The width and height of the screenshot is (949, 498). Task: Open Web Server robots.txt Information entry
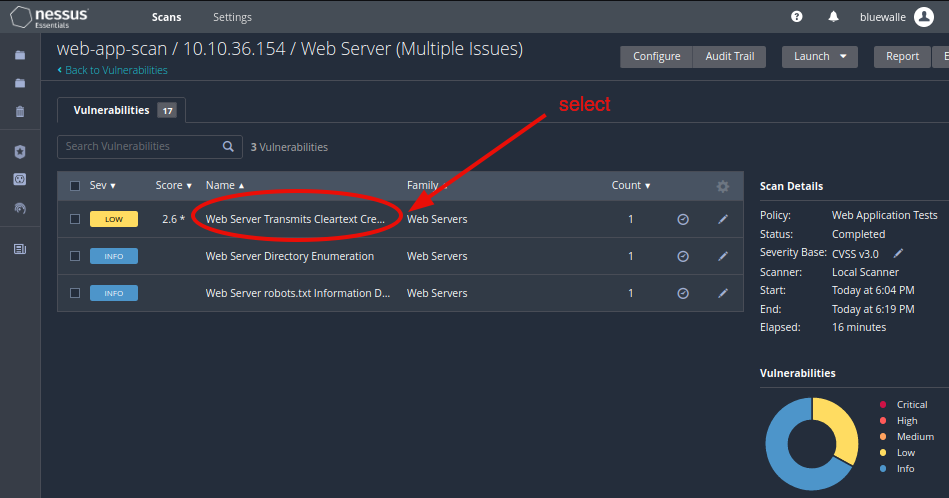tap(298, 293)
